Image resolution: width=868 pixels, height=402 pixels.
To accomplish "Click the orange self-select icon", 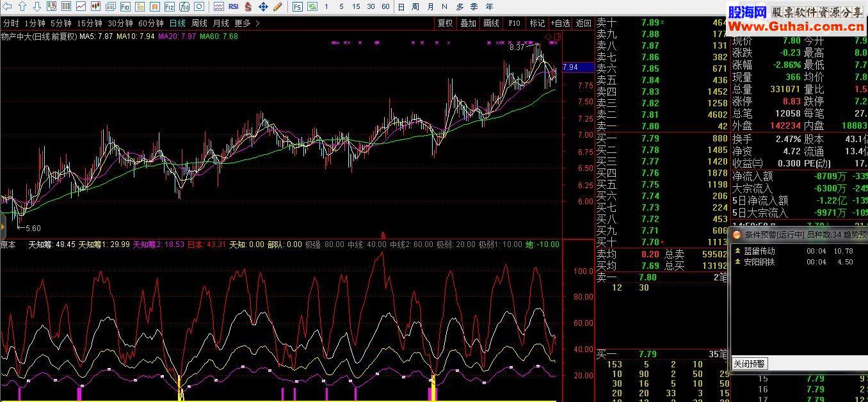I will (154, 6).
